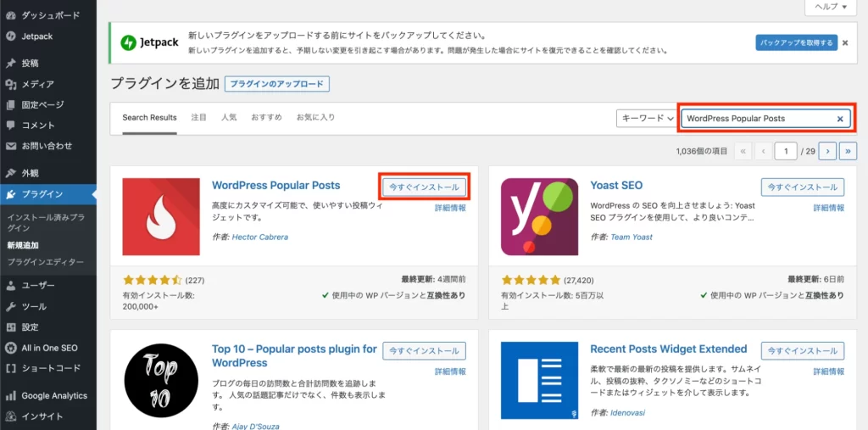Screen dimensions: 868x430
Task: Open Jetpack in the sidebar
Action: point(37,36)
